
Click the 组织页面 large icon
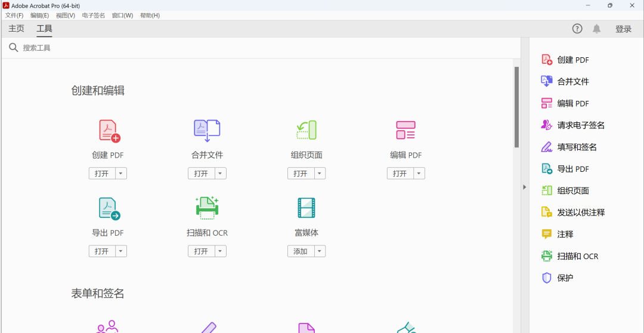tap(306, 130)
